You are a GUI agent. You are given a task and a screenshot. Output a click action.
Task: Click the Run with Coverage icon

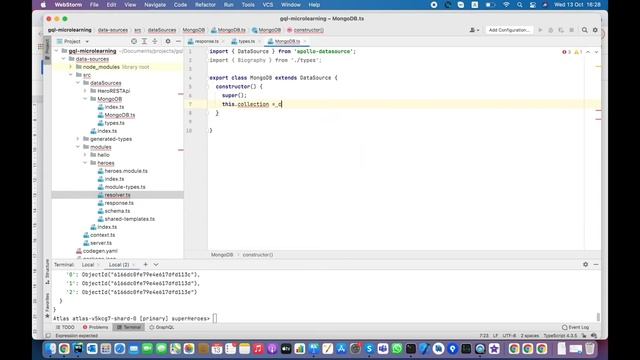(x=561, y=30)
